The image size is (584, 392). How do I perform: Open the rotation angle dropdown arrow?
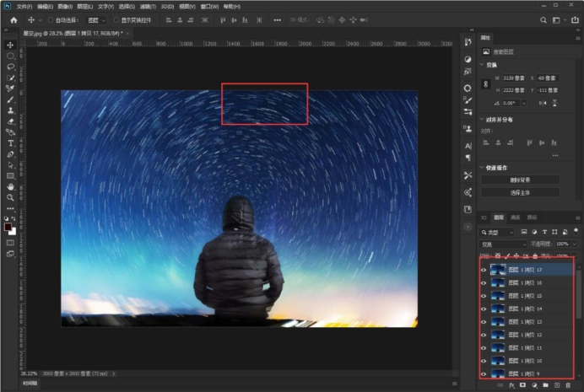click(x=524, y=103)
